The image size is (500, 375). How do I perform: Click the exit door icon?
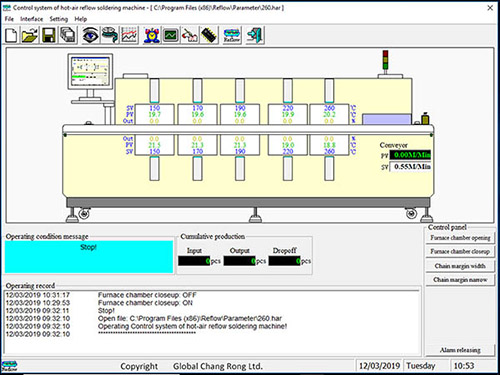pos(255,35)
